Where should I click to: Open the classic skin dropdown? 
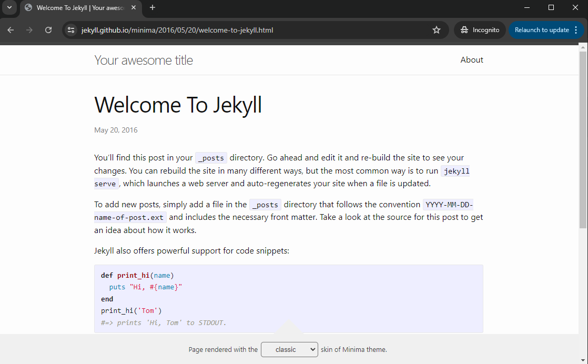(x=289, y=349)
